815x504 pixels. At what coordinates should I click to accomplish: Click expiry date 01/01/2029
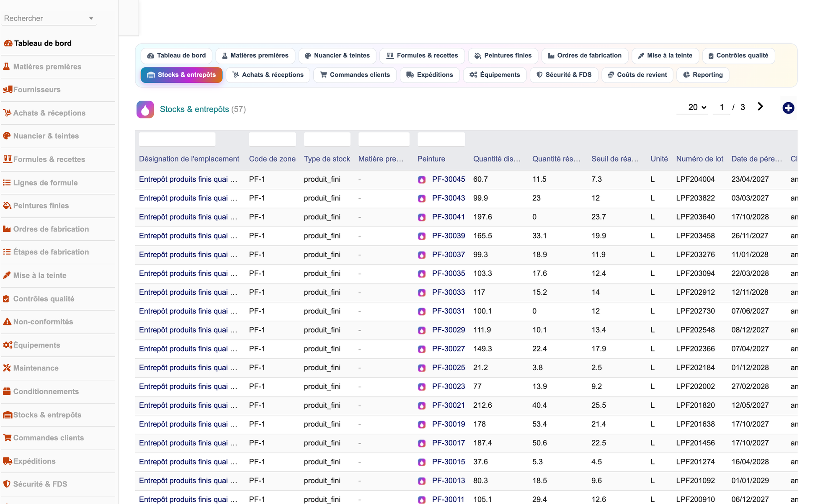[x=750, y=481]
